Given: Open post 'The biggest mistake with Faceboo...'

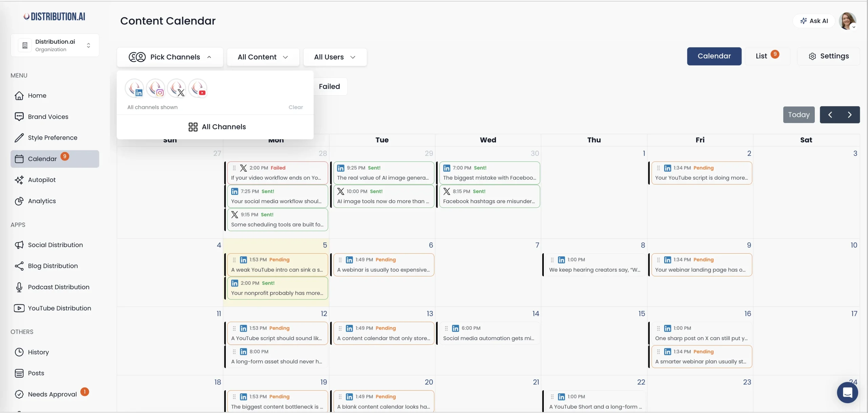Looking at the screenshot, I should (490, 173).
